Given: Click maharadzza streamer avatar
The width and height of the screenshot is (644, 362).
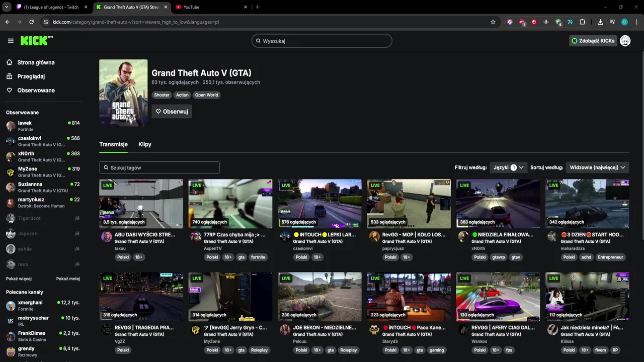Looking at the screenshot, I should [x=552, y=237].
